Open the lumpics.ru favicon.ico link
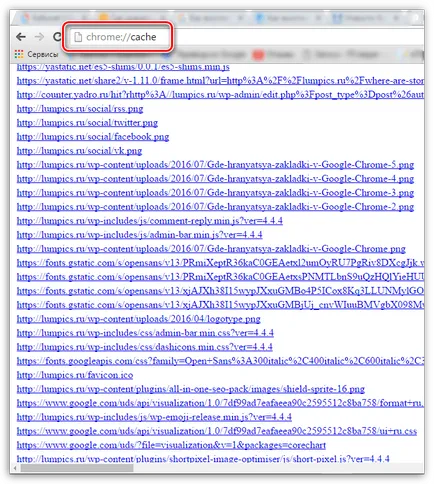This screenshot has height=484, width=434. click(x=75, y=375)
